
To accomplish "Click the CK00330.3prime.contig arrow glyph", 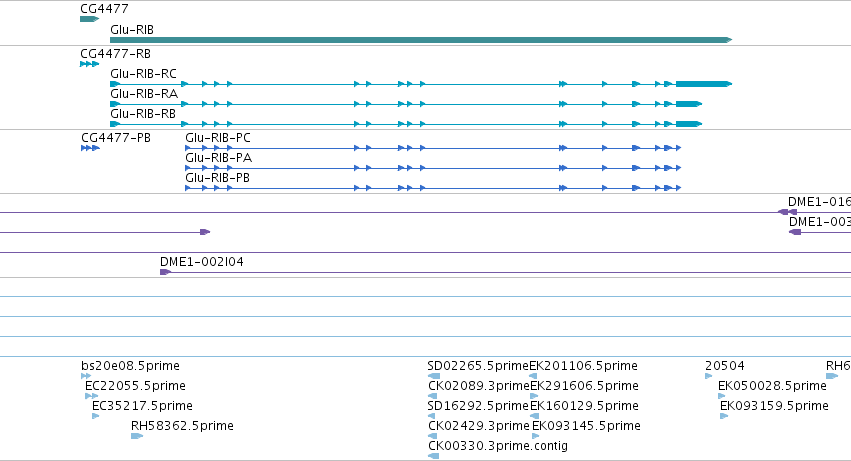I will pyautogui.click(x=434, y=456).
